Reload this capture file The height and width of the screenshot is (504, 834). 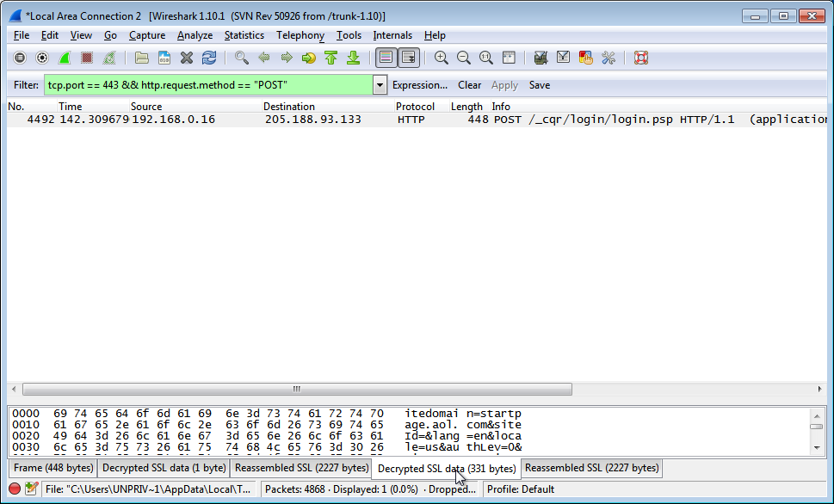click(209, 58)
